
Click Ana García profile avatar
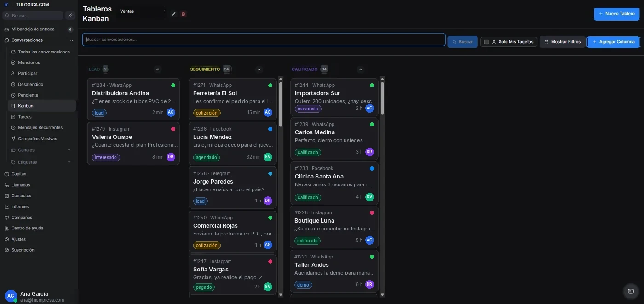[11, 296]
